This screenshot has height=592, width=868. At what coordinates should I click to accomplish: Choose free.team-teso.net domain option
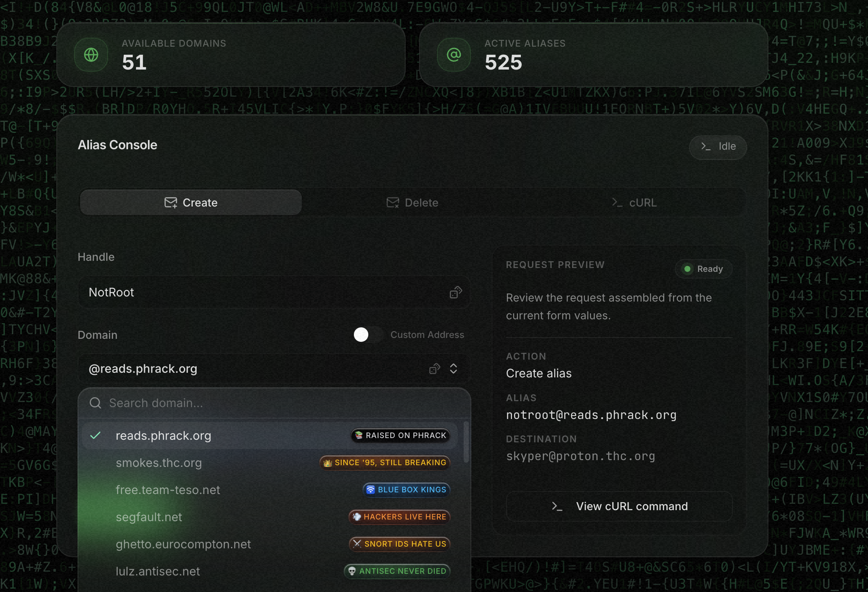[270, 490]
